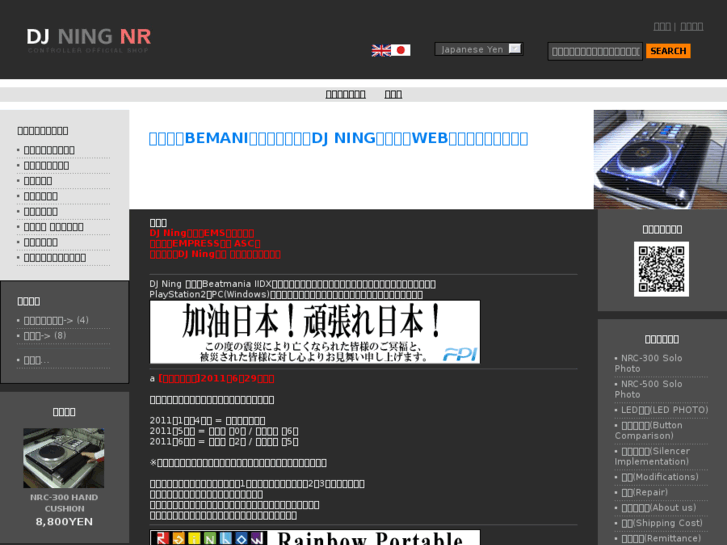This screenshot has width=727, height=545.
Task: Select the '8,800YEN' price text
Action: (64, 522)
